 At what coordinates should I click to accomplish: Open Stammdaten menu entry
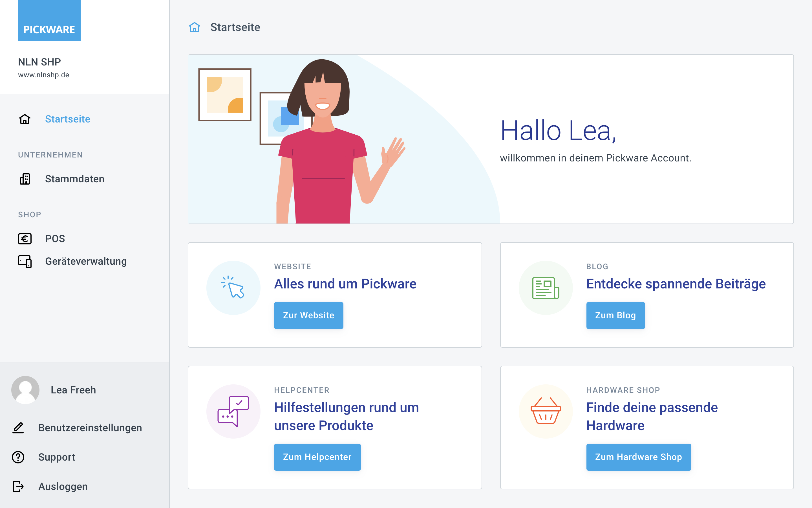click(74, 179)
